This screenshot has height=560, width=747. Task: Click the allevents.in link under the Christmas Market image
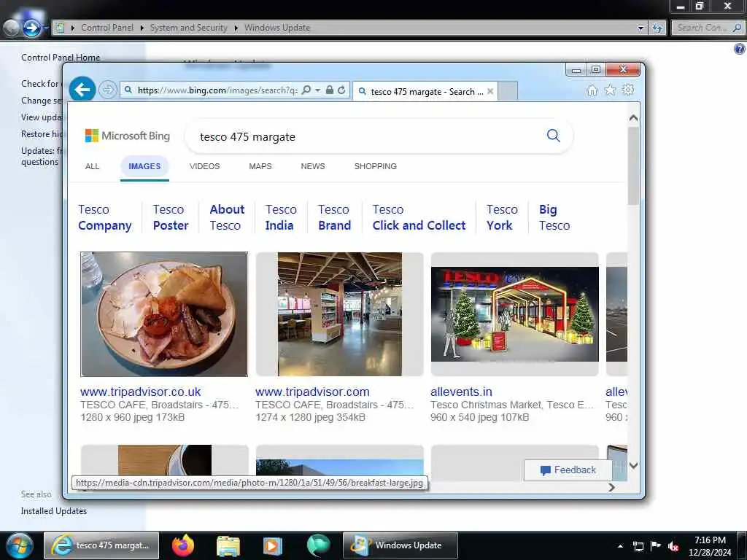click(461, 392)
